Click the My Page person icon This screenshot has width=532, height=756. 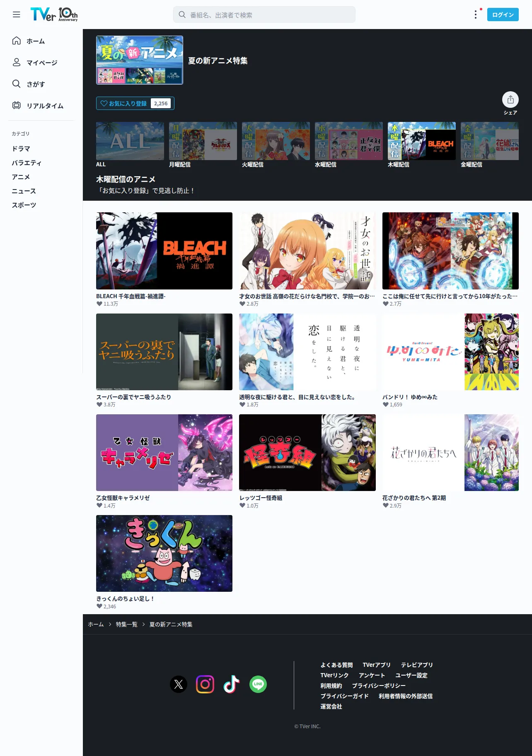(17, 62)
